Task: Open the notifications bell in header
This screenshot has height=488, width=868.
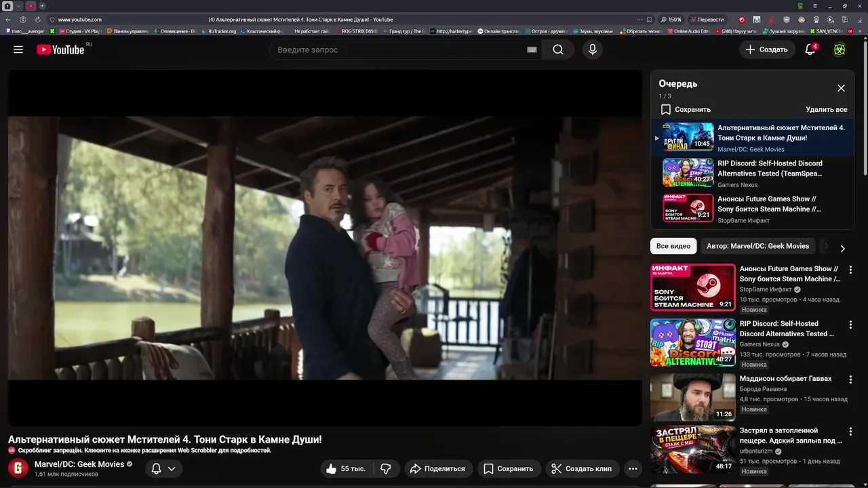Action: pos(810,49)
